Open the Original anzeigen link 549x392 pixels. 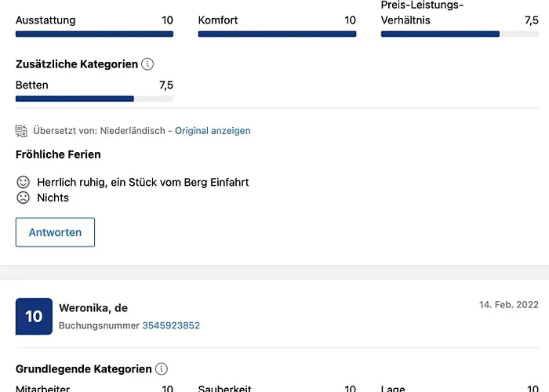click(x=213, y=130)
